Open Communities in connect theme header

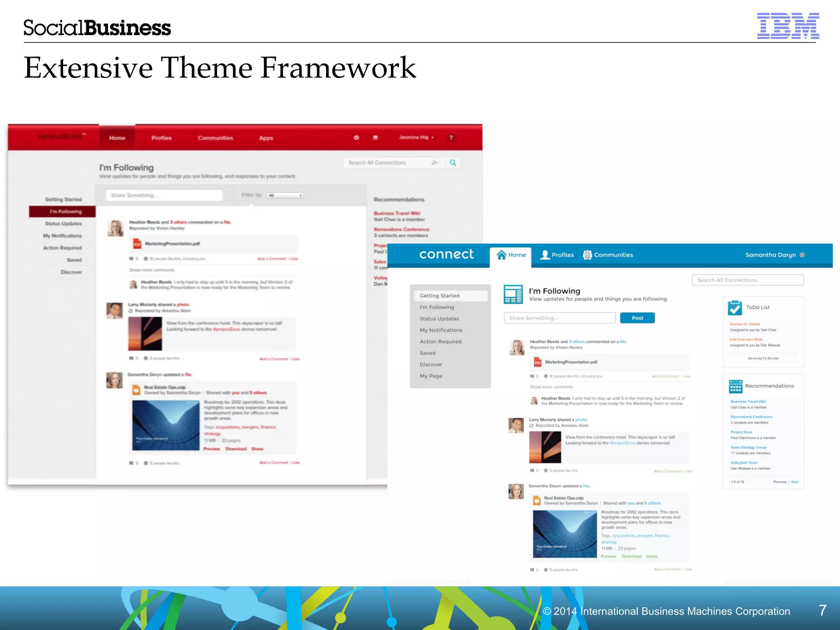pos(608,255)
